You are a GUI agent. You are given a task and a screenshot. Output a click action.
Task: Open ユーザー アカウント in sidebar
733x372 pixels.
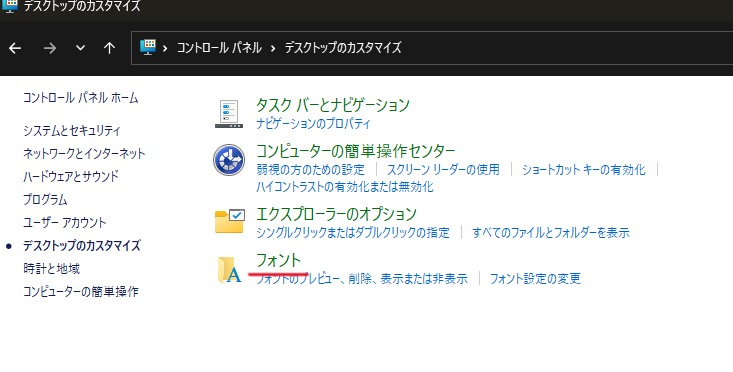[x=65, y=222]
